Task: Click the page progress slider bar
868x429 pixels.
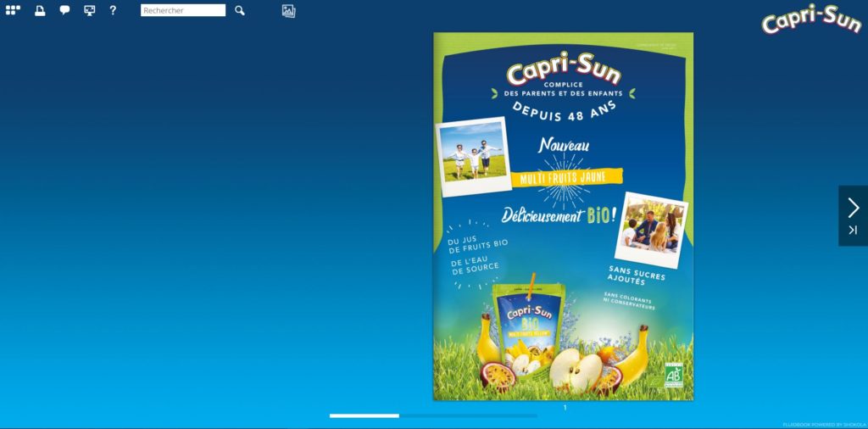Action: click(432, 415)
